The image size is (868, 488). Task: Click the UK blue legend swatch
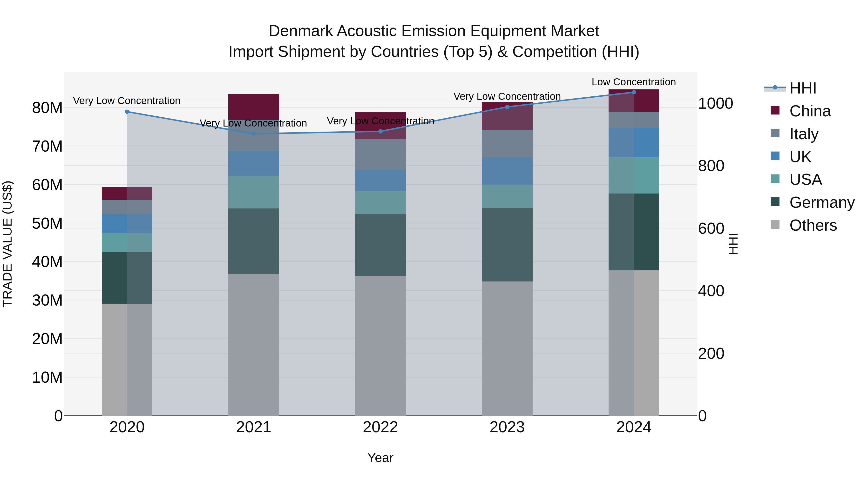click(x=775, y=156)
